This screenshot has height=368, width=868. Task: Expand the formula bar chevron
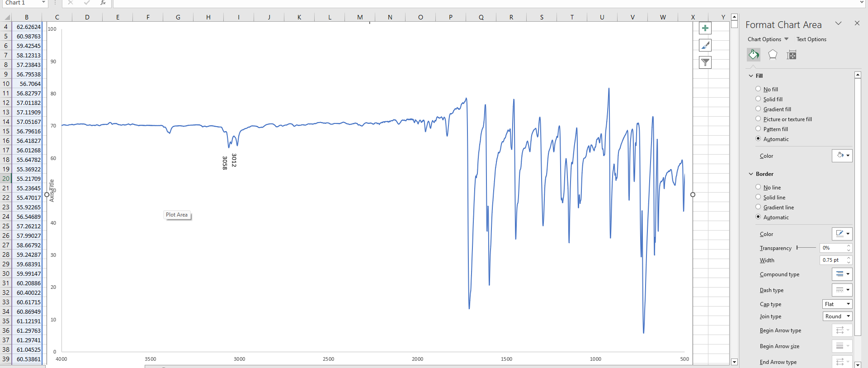[862, 3]
